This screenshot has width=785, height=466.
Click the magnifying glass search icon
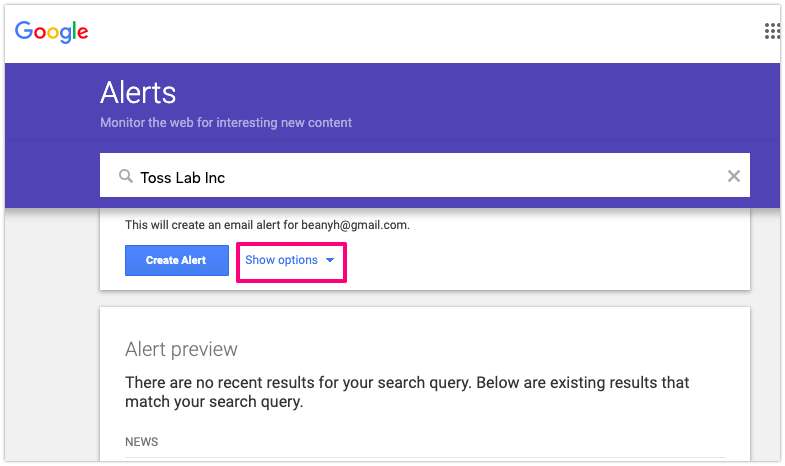point(126,176)
